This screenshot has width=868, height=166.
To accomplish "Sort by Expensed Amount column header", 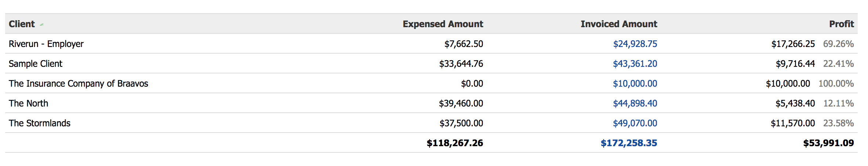I will click(443, 24).
